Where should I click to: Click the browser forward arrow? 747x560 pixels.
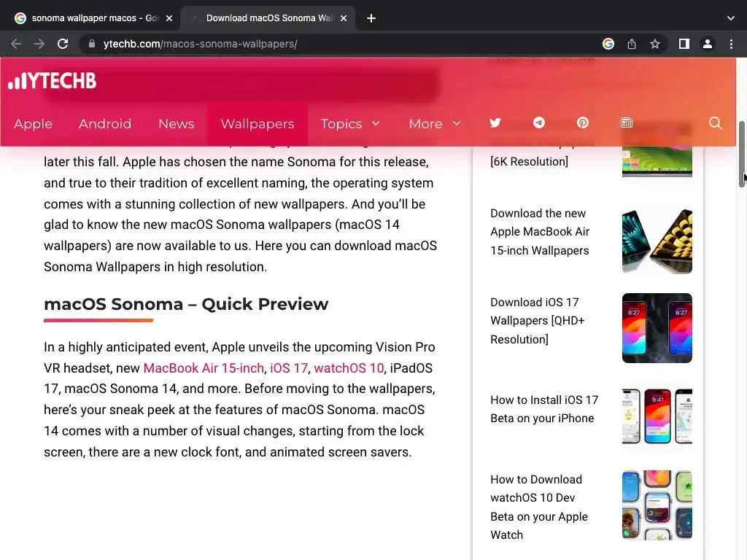click(39, 44)
